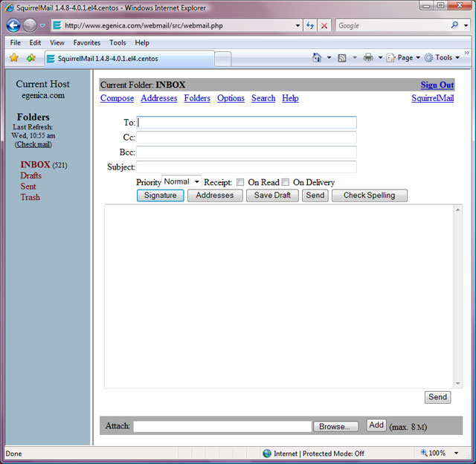Click the message body scroll down arrow
The image size is (476, 464).
pos(458,384)
